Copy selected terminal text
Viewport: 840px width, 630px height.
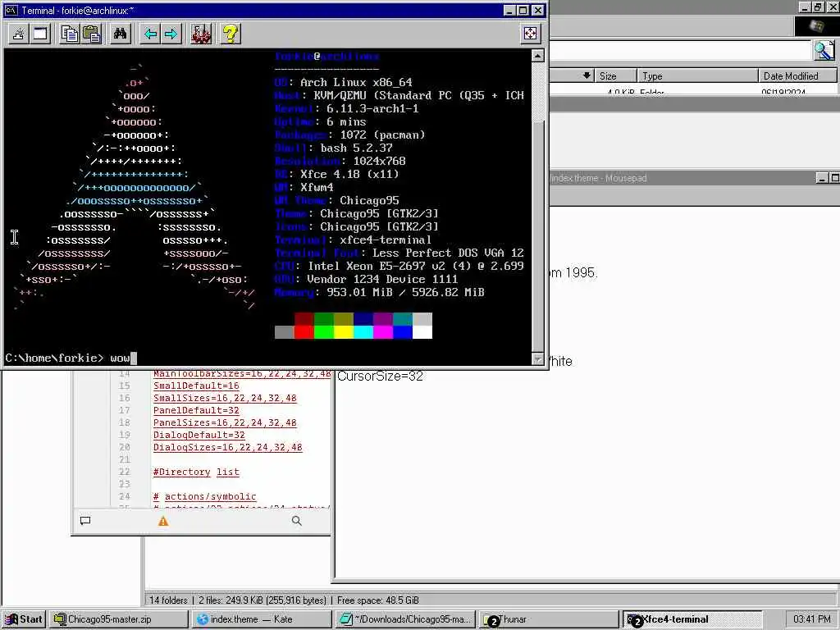pos(70,34)
